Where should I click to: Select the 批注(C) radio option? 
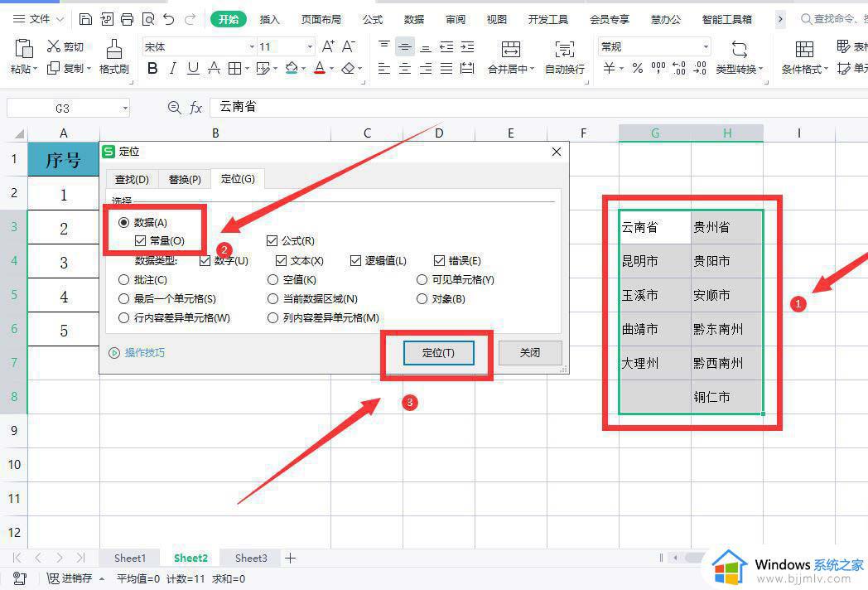tap(124, 280)
